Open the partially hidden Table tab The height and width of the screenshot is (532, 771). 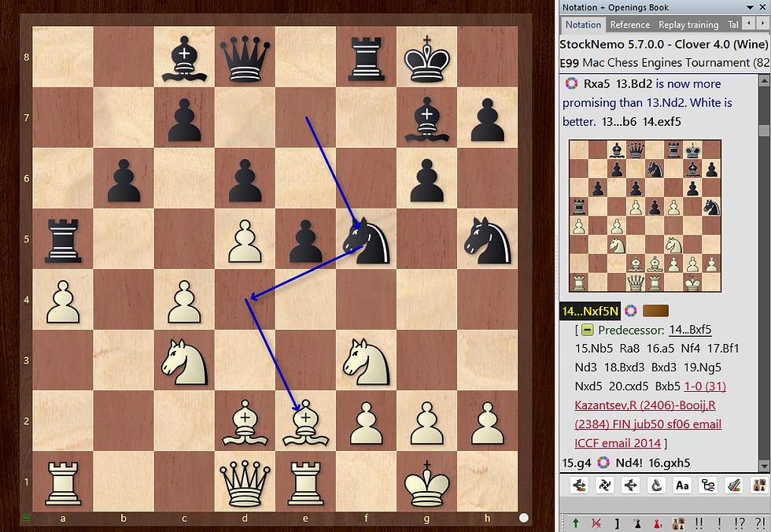tap(732, 24)
